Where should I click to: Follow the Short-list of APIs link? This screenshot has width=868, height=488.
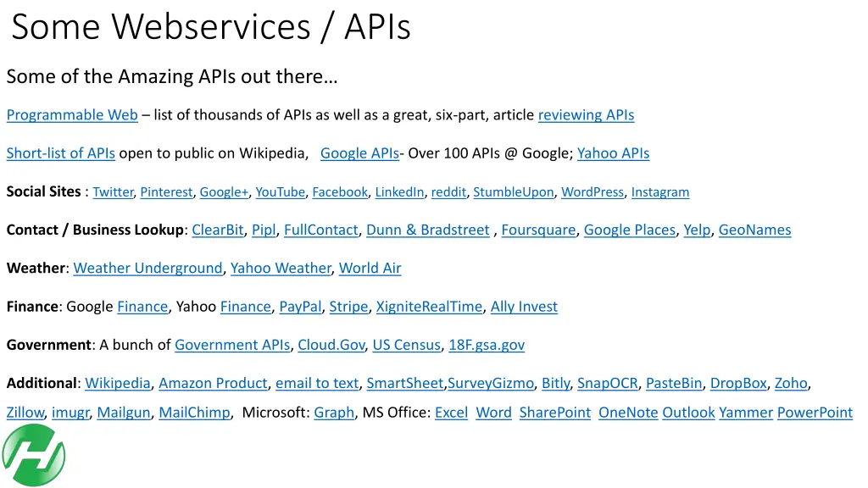pos(60,153)
